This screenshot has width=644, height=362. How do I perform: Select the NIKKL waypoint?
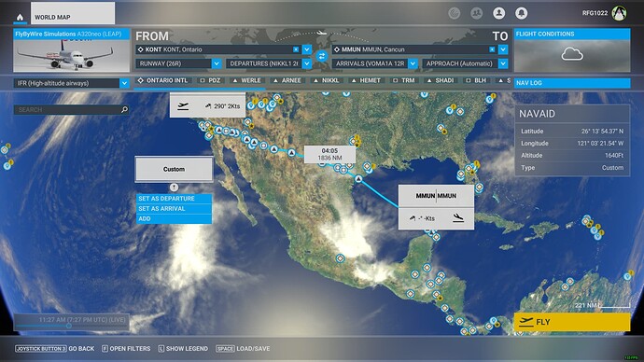(326, 80)
